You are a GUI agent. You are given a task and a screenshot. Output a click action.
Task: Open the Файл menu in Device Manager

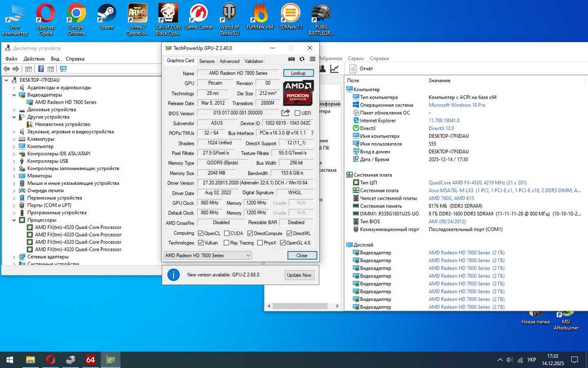coord(11,58)
